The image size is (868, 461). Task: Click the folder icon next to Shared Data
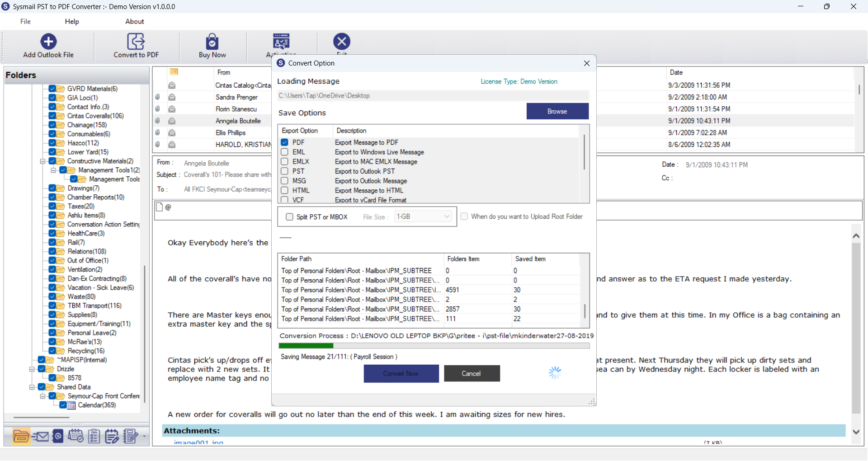tap(51, 387)
